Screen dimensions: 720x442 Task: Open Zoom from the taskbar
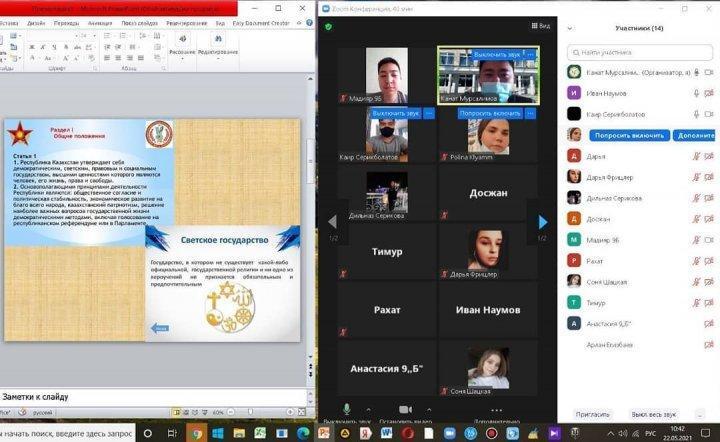tap(450, 433)
